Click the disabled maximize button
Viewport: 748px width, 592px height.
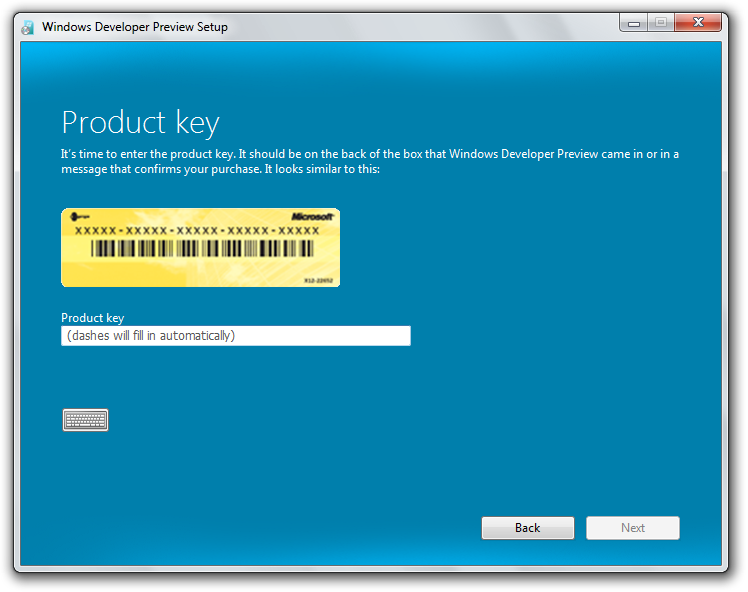pyautogui.click(x=661, y=22)
